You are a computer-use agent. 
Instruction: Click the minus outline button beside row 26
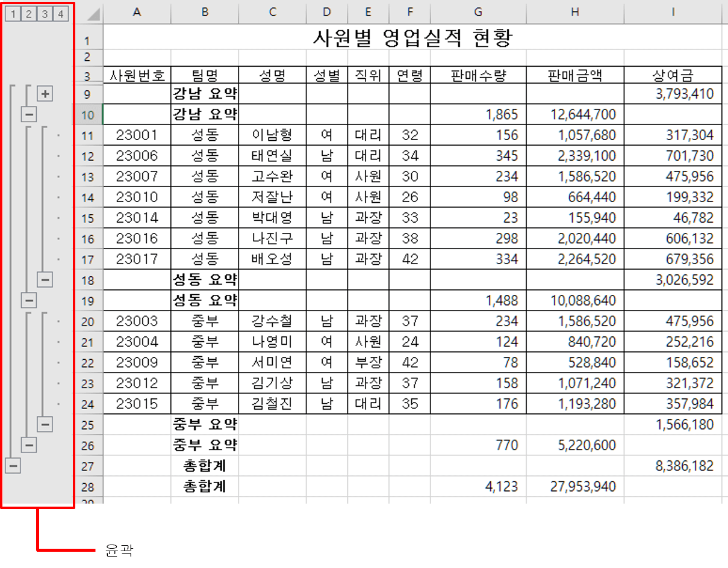pyautogui.click(x=29, y=445)
